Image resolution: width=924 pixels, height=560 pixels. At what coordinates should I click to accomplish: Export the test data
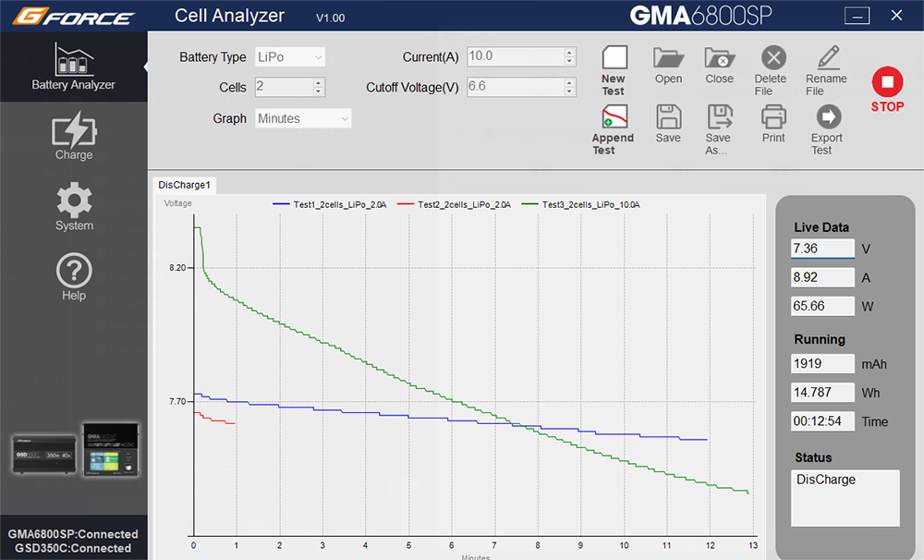(827, 129)
